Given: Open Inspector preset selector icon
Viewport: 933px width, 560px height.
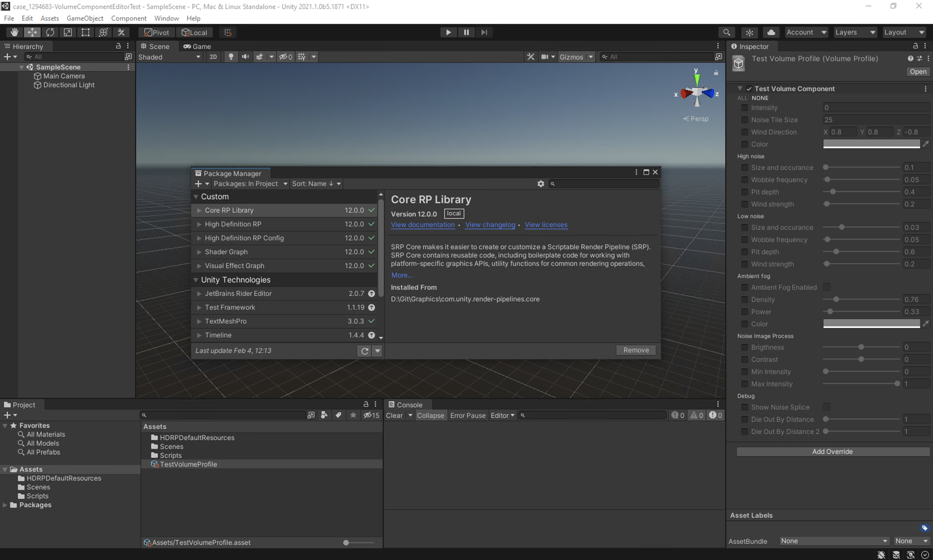Looking at the screenshot, I should (919, 59).
